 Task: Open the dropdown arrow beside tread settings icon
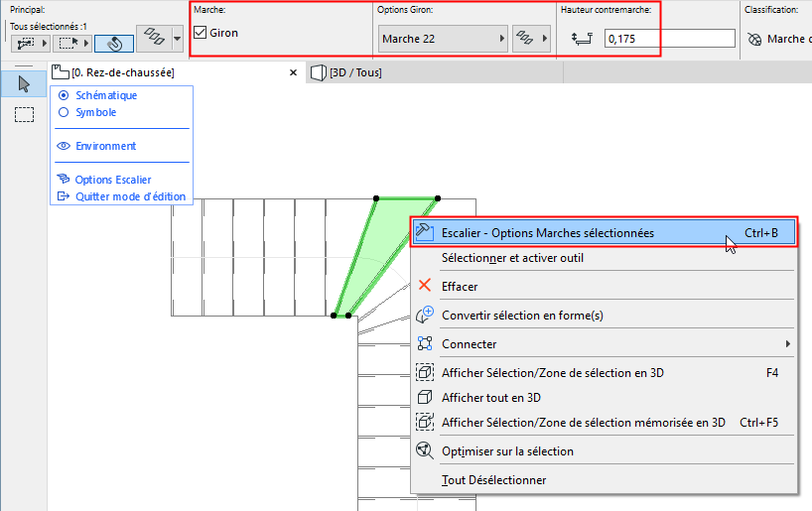coord(177,39)
